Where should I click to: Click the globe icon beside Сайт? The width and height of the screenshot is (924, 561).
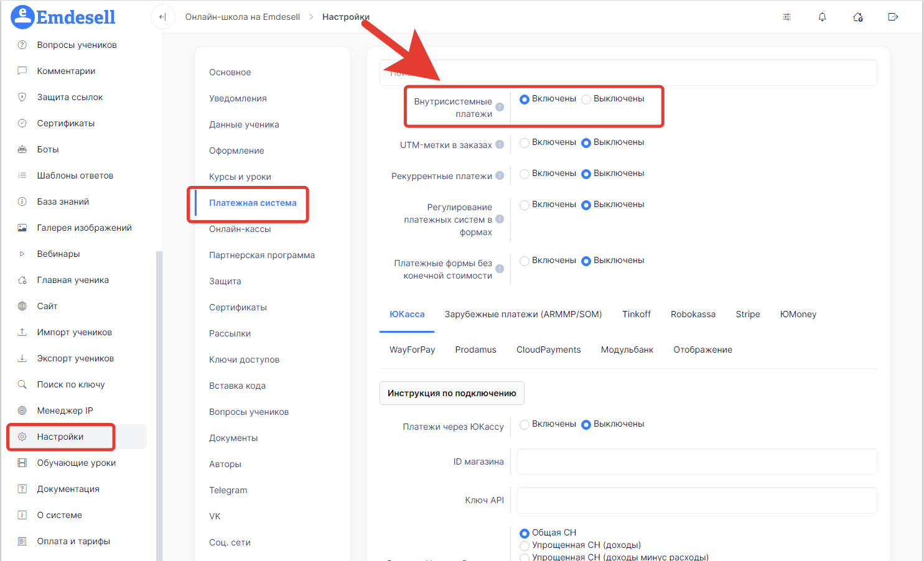point(22,306)
